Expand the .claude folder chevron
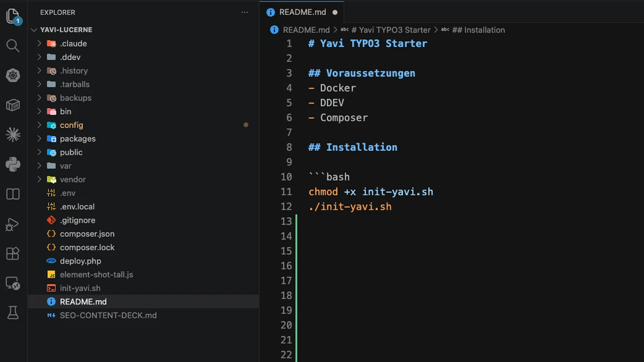 [39, 43]
